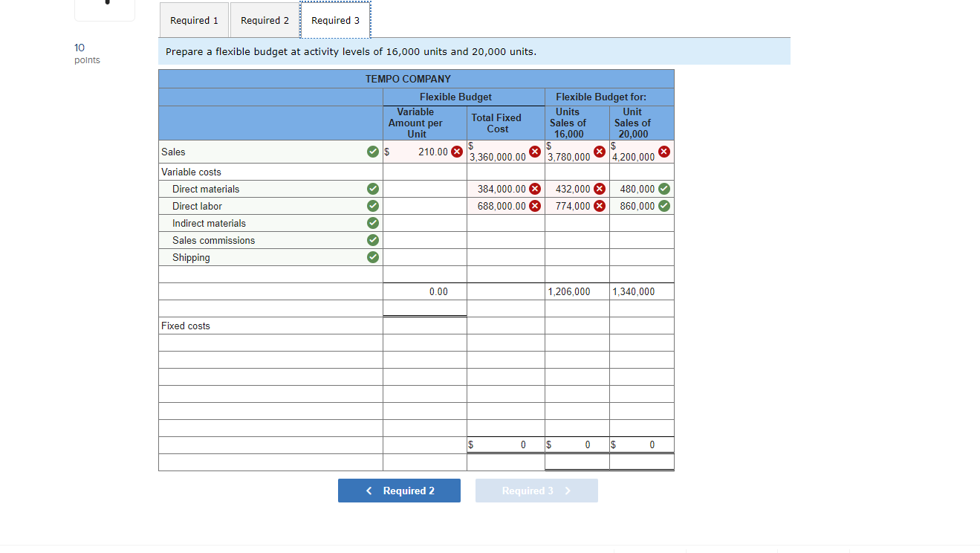The height and width of the screenshot is (553, 980).
Task: Switch to the Required 1 tab
Action: click(x=194, y=20)
